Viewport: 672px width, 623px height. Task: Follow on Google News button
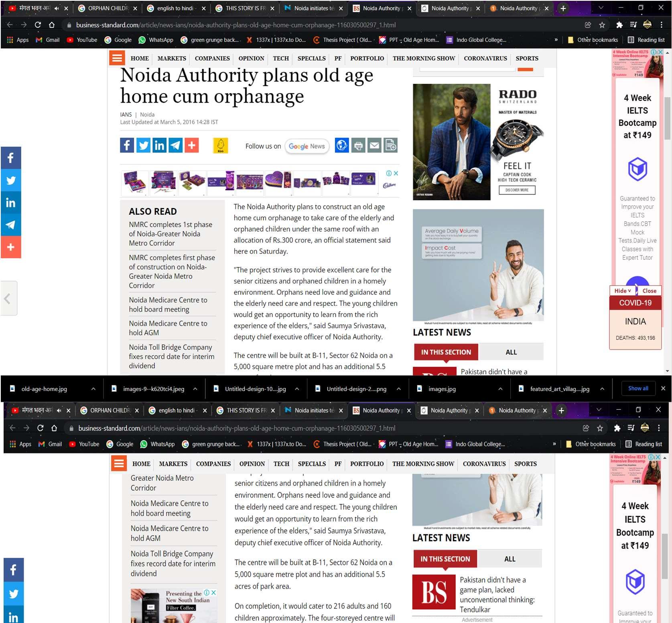307,146
